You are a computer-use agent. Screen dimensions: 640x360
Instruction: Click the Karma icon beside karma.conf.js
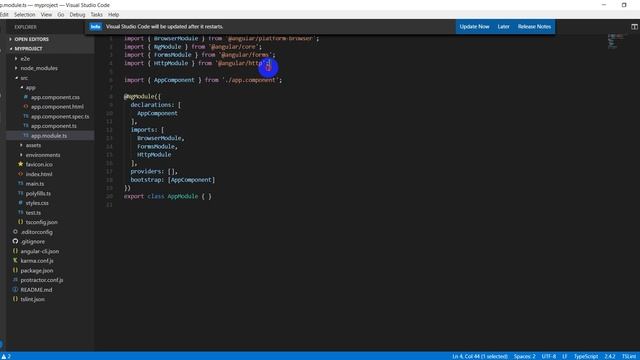point(15,260)
